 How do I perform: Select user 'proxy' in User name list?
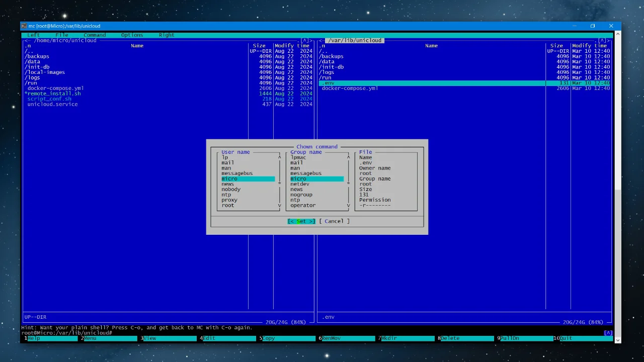click(248, 200)
